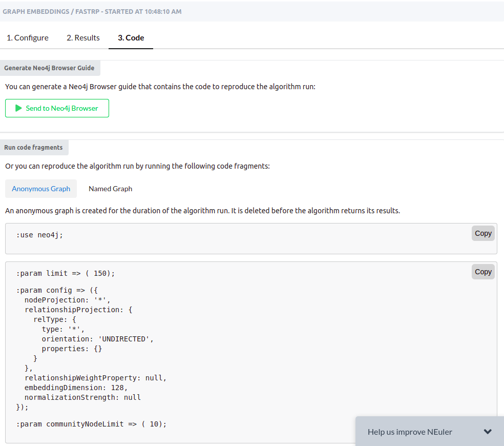
Task: Select the 3. Code tab
Action: pyautogui.click(x=131, y=37)
